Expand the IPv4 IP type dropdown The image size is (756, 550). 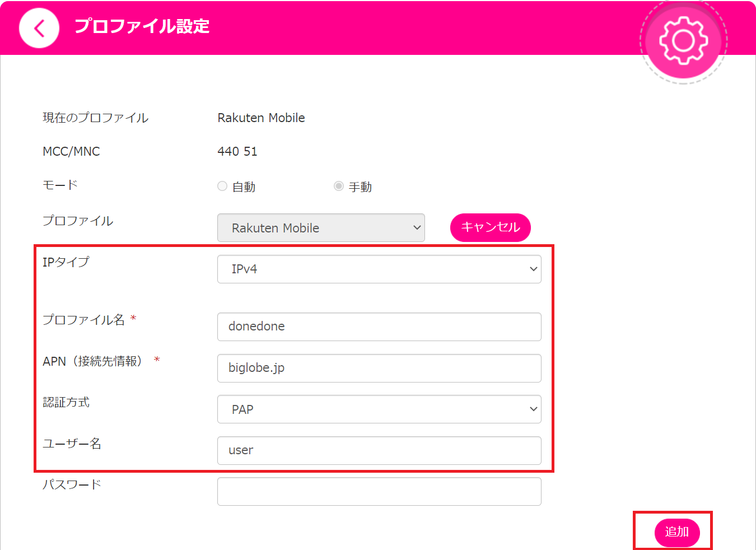pyautogui.click(x=379, y=269)
